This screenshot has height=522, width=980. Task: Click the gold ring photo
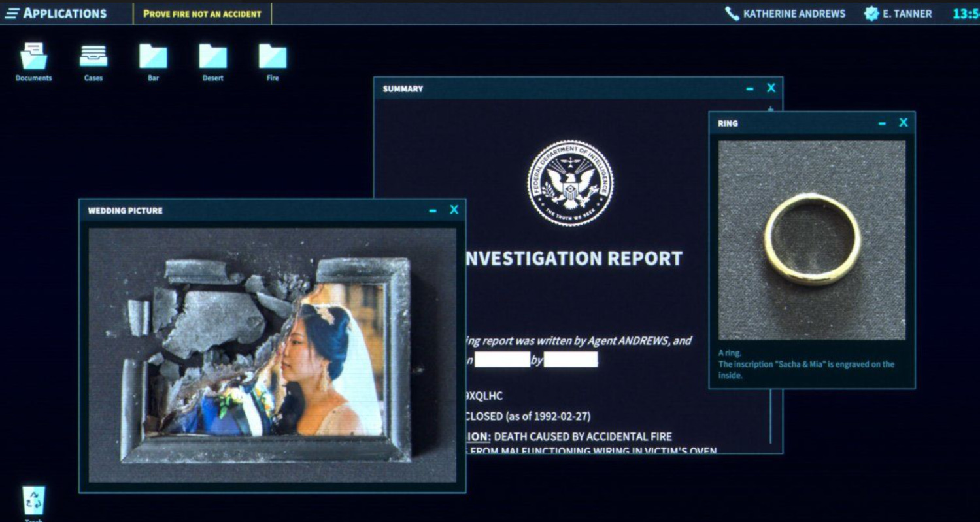[x=811, y=239]
